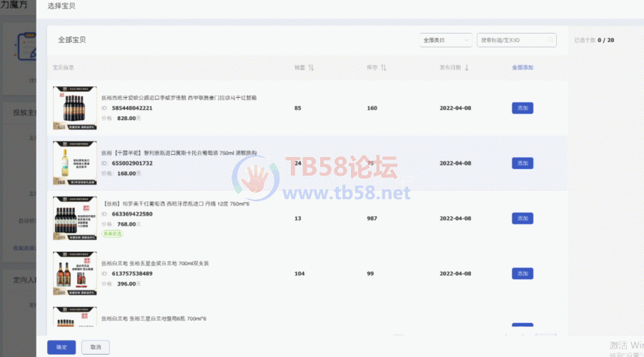Click the 搜索标题/宝贝ID search input field

511,41
